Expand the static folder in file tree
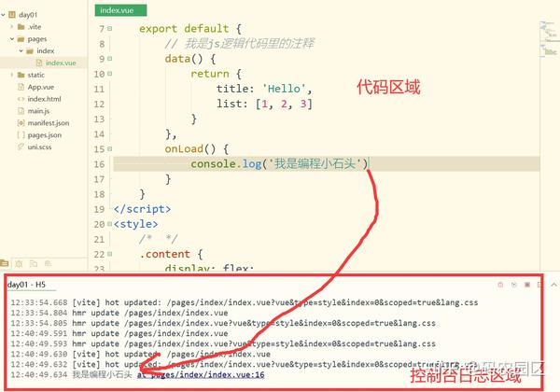This screenshot has height=392, width=560. [x=12, y=75]
